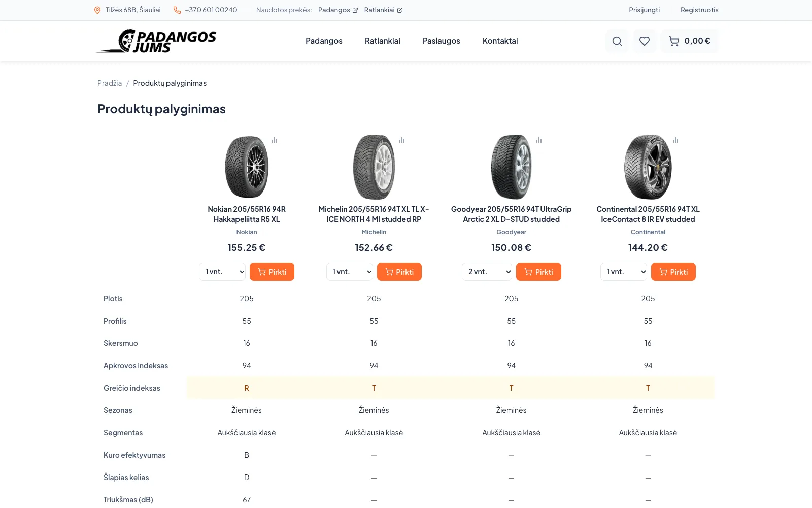812x508 pixels.
Task: Click address Tilžės 68B, Šiauliai
Action: [x=133, y=10]
